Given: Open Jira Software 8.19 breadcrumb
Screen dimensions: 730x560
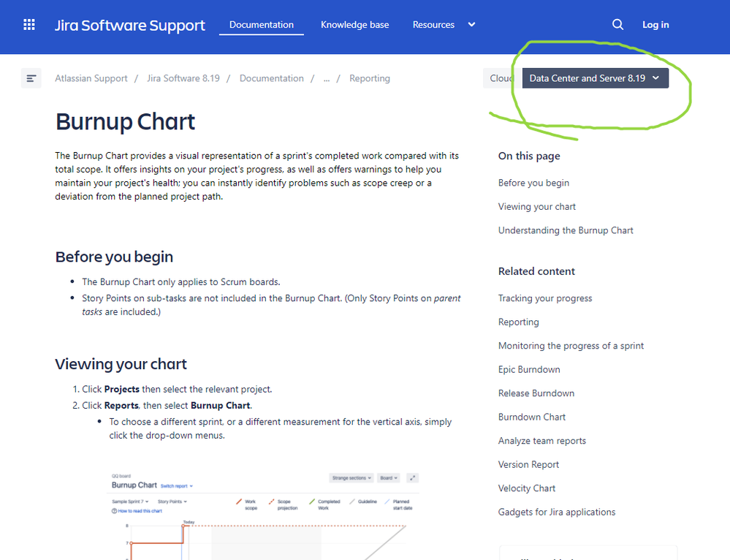Looking at the screenshot, I should pyautogui.click(x=183, y=78).
